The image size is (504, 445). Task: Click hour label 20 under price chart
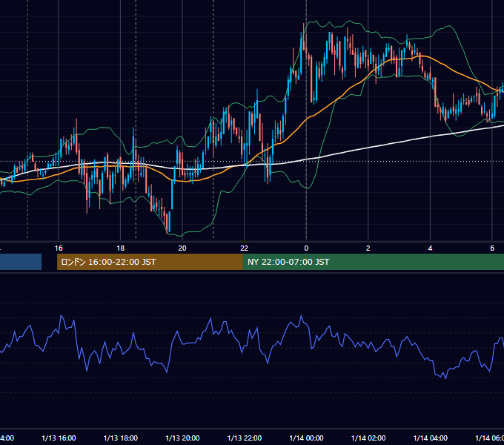182,248
